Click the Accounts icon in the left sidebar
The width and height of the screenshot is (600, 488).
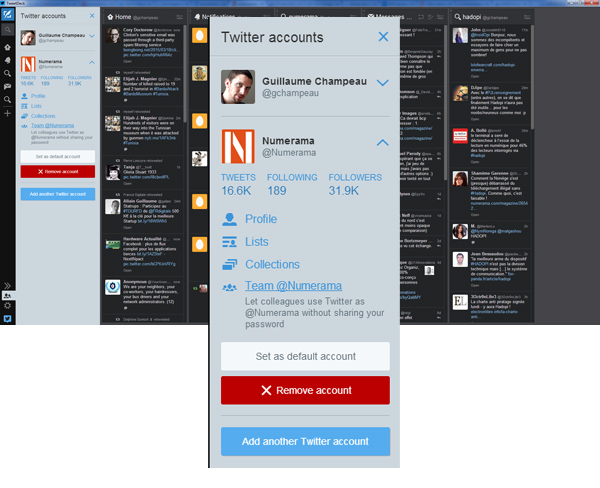(x=7, y=295)
